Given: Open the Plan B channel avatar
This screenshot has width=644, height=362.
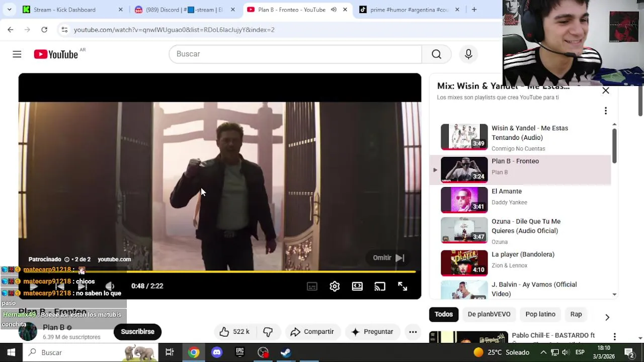Looking at the screenshot, I should coord(28,332).
